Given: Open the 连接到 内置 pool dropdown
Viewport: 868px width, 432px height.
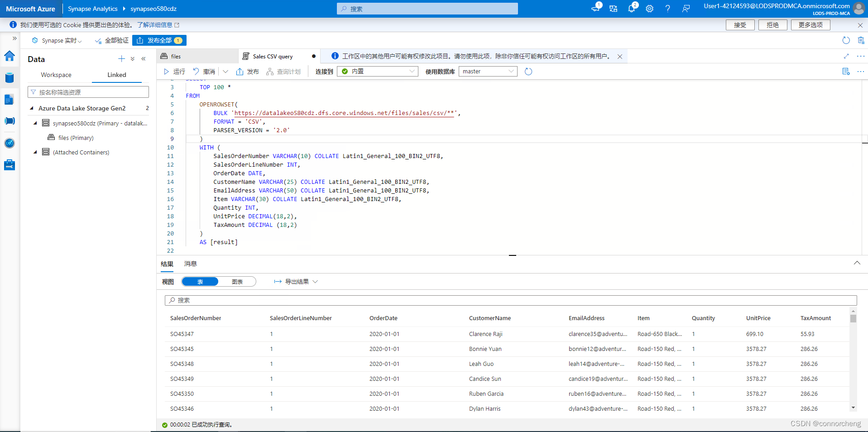Looking at the screenshot, I should (x=378, y=71).
